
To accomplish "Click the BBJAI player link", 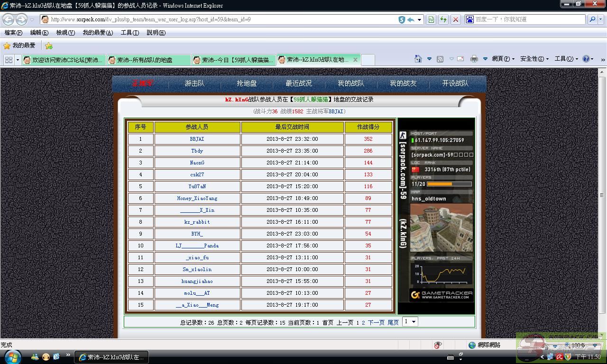I will point(197,139).
